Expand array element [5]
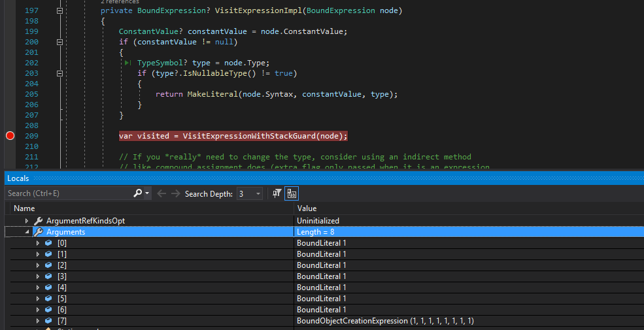 [38, 299]
